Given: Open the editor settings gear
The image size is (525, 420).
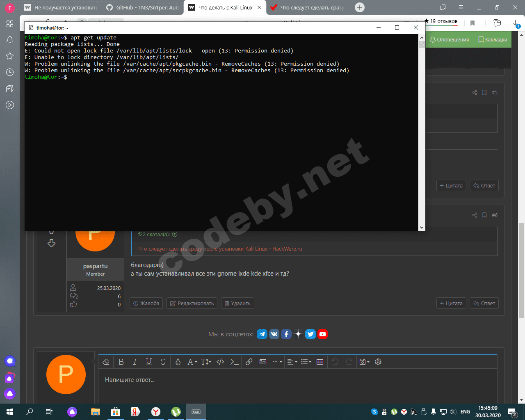Looking at the screenshot, I should tap(378, 362).
